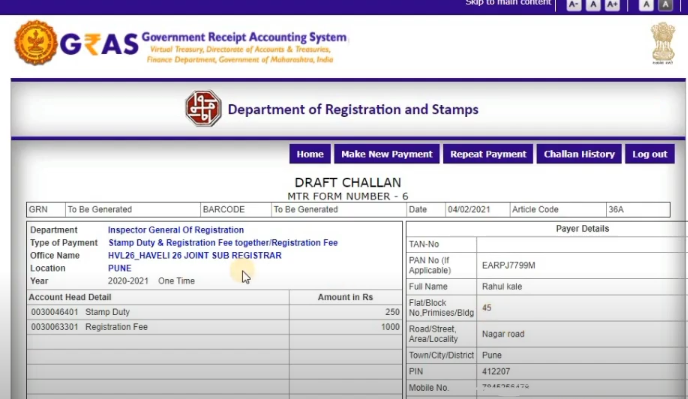Select the Government Receipt Accounting System heading

point(244,37)
